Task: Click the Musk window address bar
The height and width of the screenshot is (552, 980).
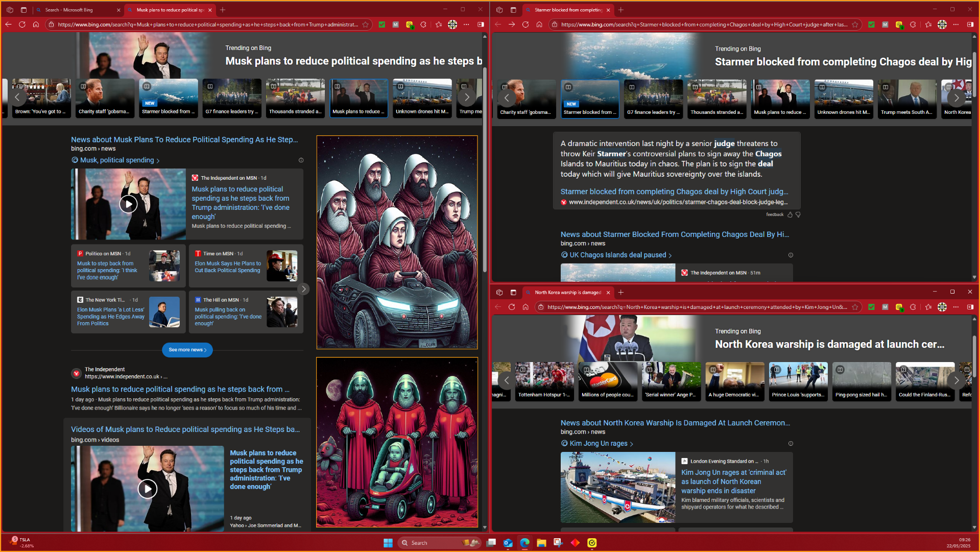Action: click(x=207, y=25)
